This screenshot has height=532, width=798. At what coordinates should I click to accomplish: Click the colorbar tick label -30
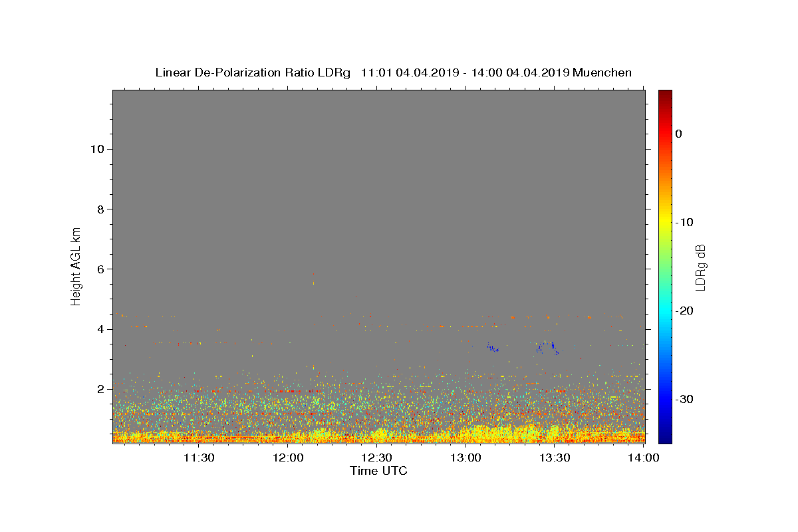pyautogui.click(x=685, y=399)
